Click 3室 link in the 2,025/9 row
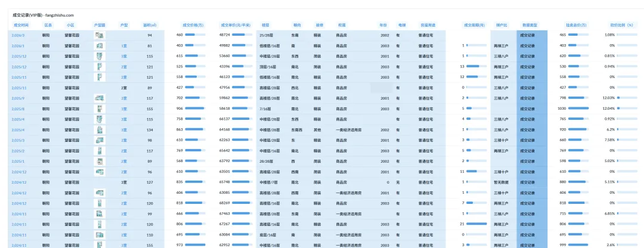 [x=124, y=98]
